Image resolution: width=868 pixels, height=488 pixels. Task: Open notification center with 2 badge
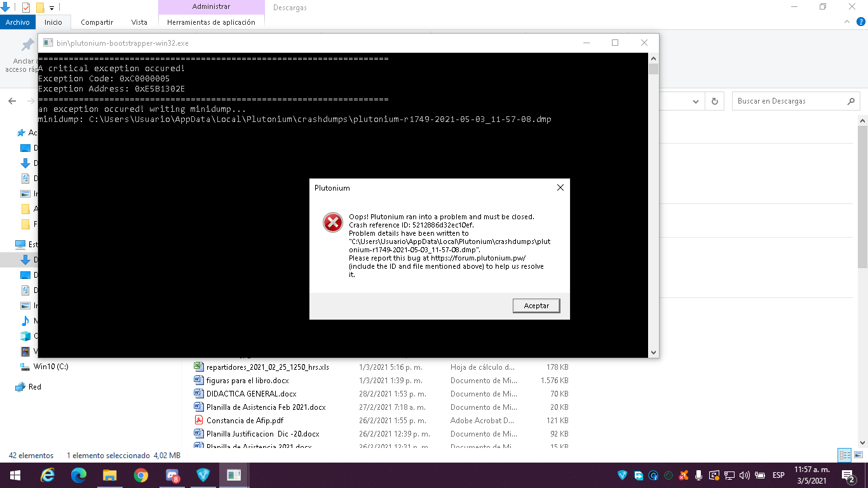point(848,475)
